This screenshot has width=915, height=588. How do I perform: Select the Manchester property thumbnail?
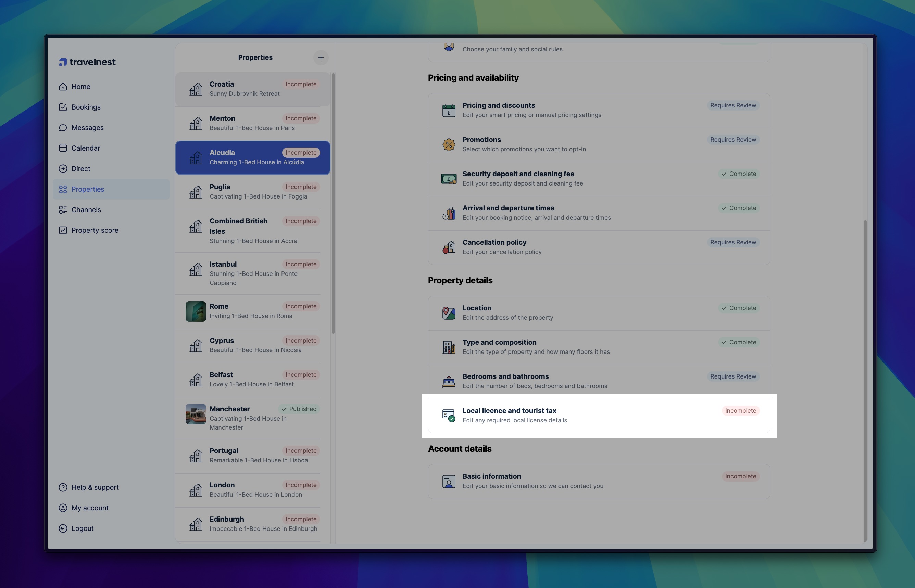tap(196, 414)
